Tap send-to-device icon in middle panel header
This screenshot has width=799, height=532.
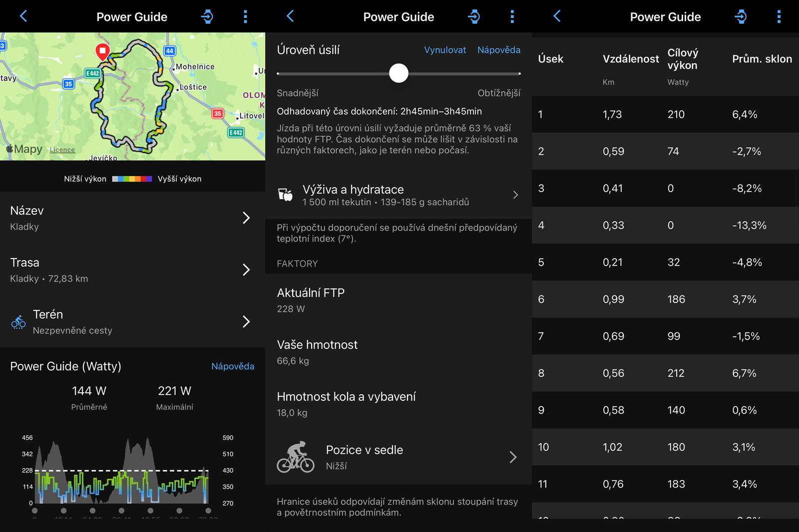click(473, 17)
